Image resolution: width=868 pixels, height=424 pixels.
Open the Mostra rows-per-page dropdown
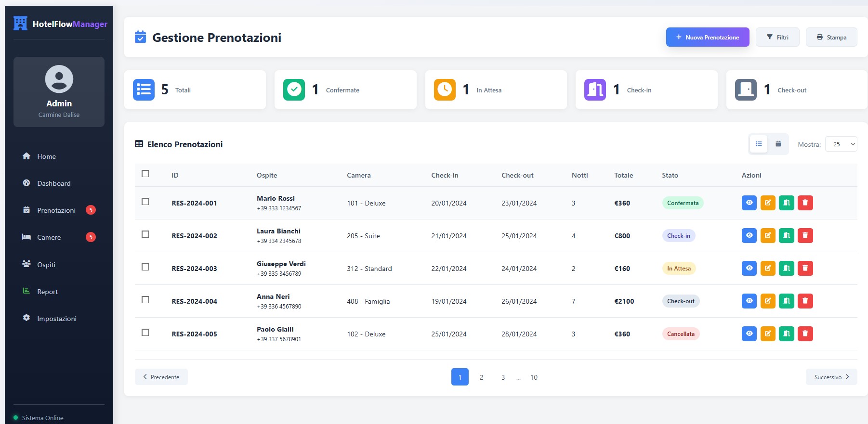point(841,144)
